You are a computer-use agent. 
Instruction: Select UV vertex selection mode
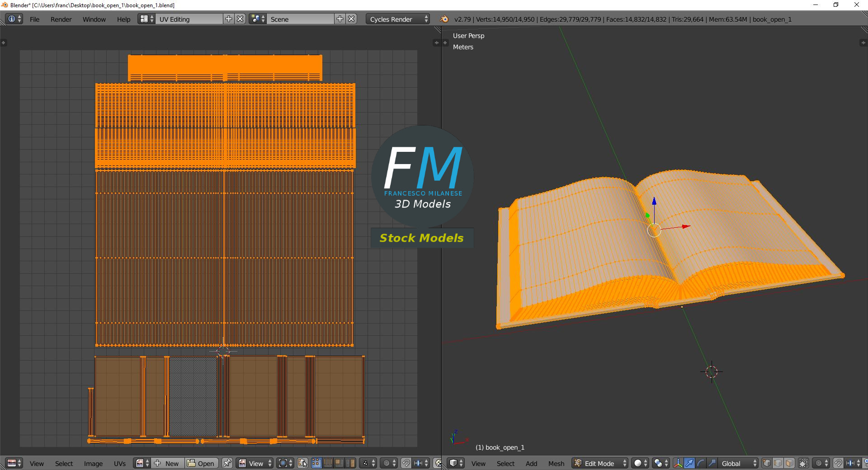(316, 463)
